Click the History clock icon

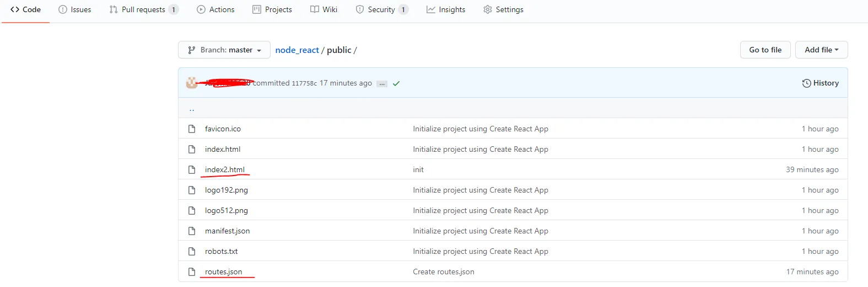806,83
